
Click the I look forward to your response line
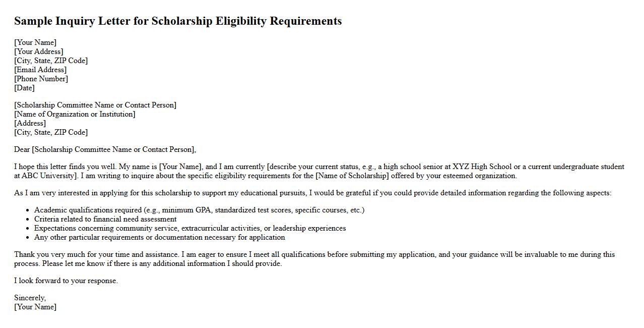coord(66,281)
